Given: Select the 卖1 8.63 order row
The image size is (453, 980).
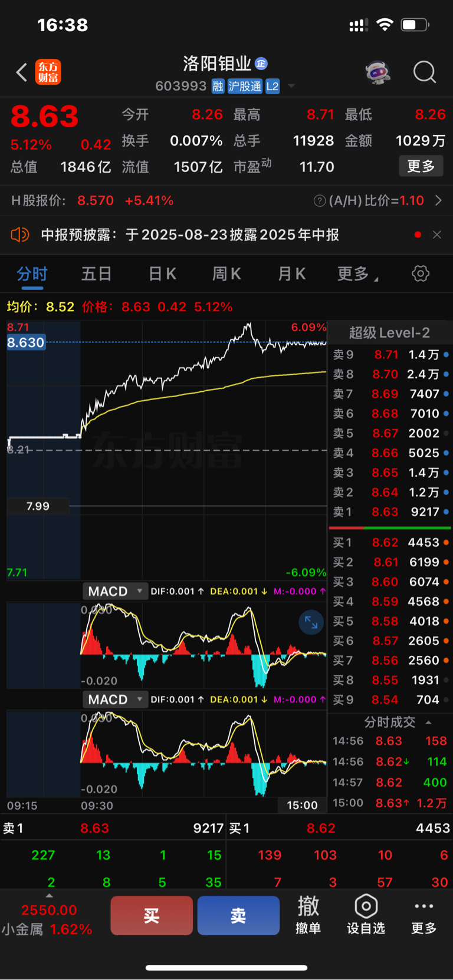Looking at the screenshot, I should pos(390,512).
